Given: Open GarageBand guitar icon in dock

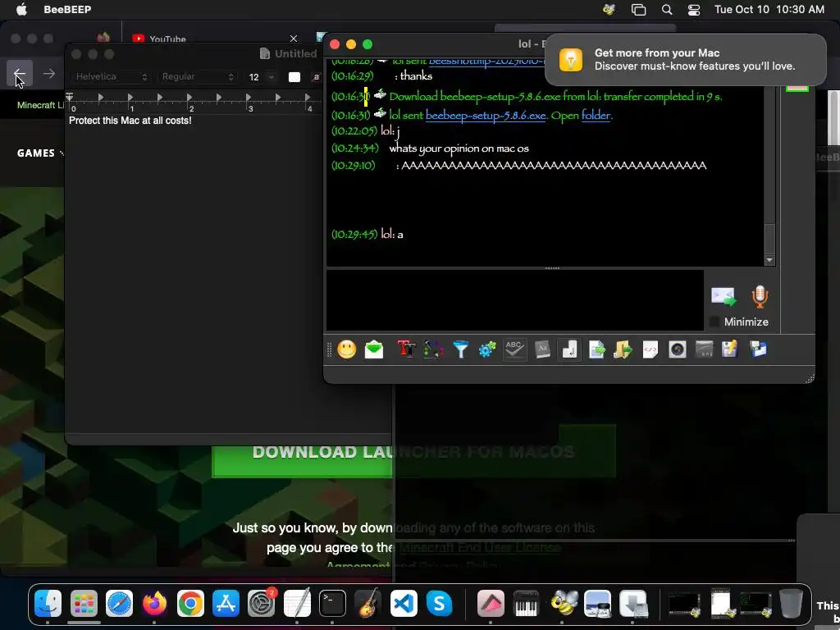Looking at the screenshot, I should 368,604.
